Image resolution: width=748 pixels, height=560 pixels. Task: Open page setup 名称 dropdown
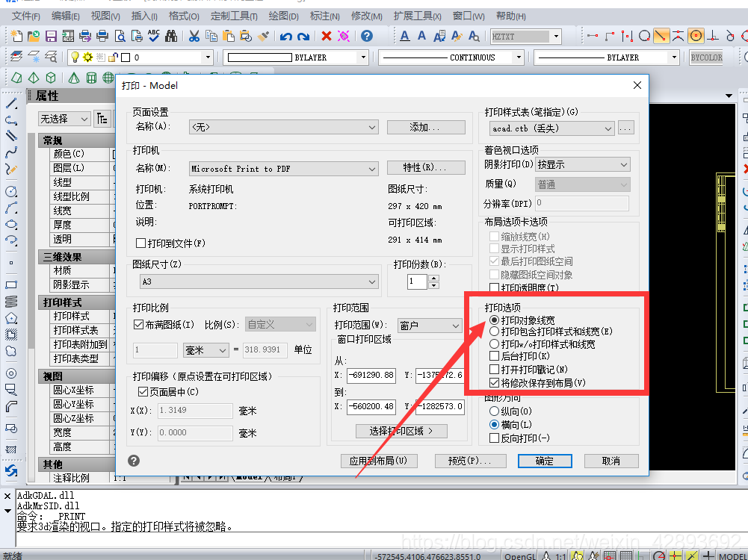(x=284, y=127)
